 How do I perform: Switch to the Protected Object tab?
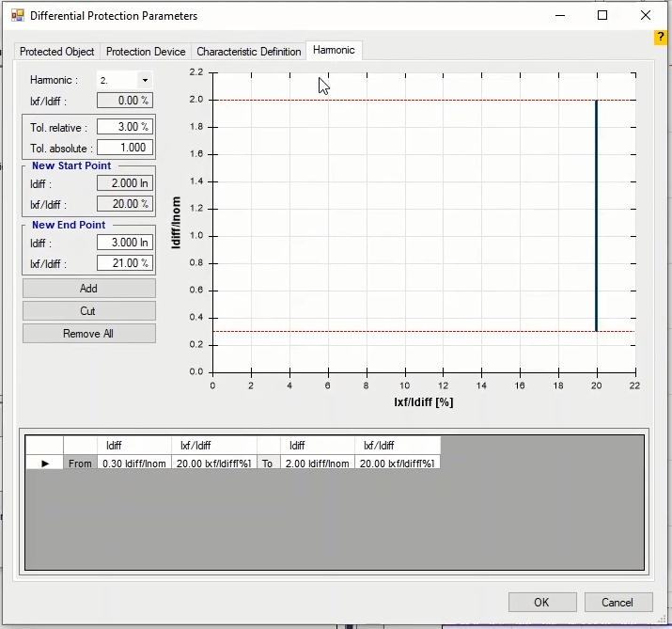tap(57, 52)
